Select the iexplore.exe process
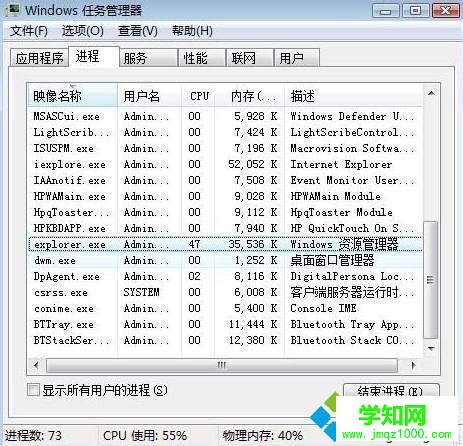Screen dimensions: 463x446 point(225,164)
